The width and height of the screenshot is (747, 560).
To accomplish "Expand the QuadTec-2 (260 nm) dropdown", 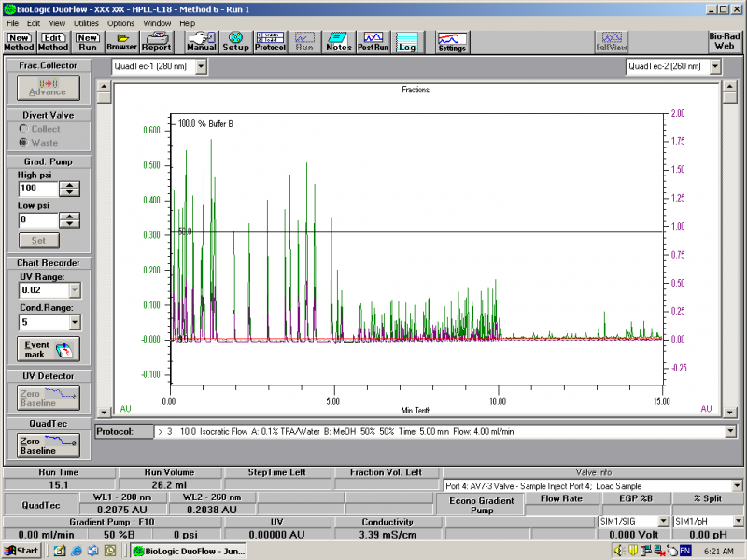I will 715,66.
